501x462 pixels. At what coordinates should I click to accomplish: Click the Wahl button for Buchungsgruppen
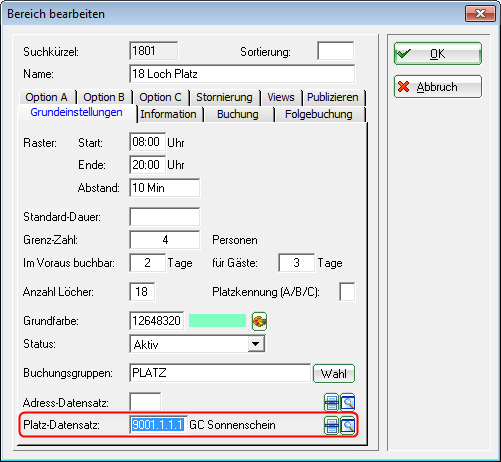334,373
